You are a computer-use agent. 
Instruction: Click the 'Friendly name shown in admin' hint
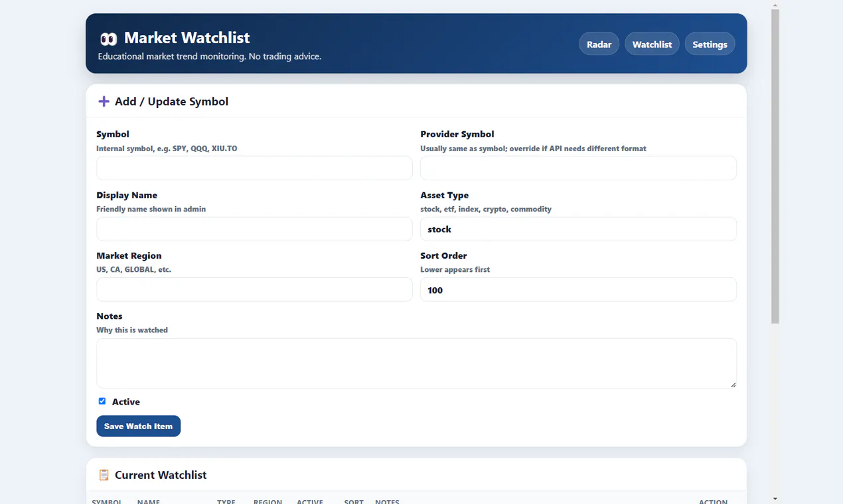coord(151,209)
